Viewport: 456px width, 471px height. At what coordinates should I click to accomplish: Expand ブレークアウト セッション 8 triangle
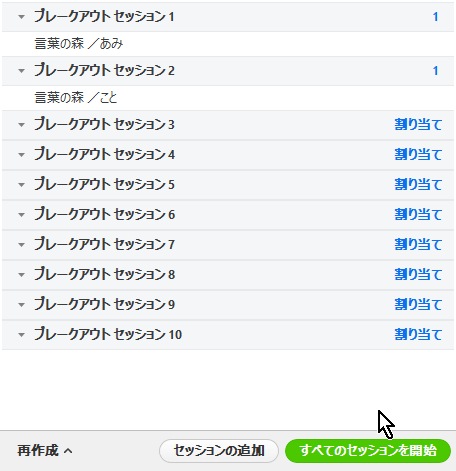coord(21,275)
